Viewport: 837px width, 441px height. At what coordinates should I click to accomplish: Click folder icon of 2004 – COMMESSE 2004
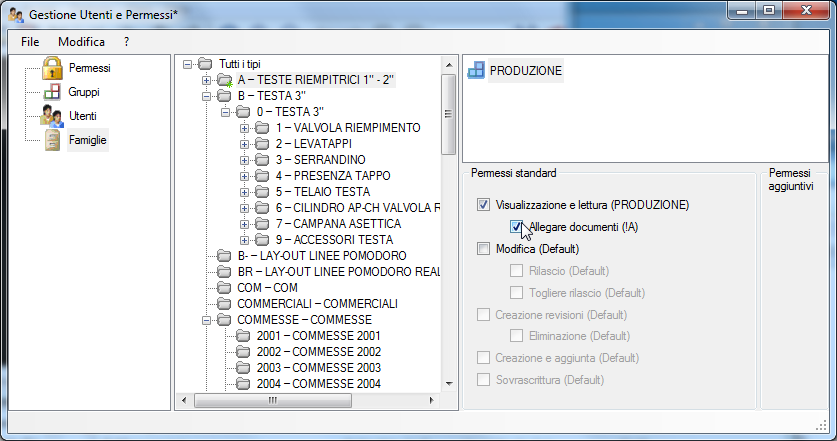pyautogui.click(x=243, y=384)
